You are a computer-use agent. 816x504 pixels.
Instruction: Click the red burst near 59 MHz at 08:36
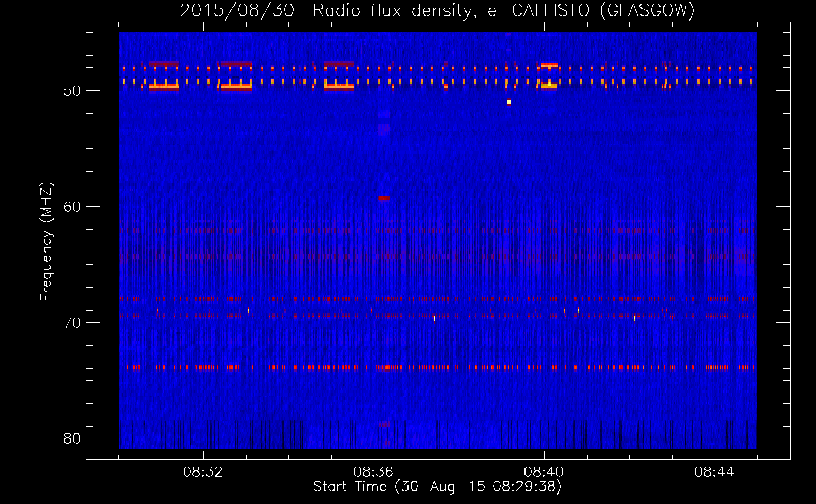coord(384,198)
